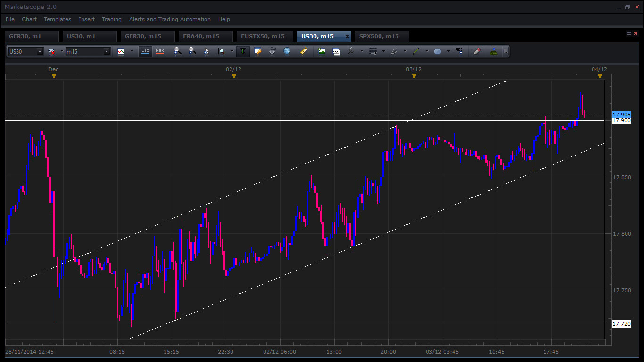Click the hierarchy tree structure icon
644x362 pixels.
pyautogui.click(x=494, y=51)
